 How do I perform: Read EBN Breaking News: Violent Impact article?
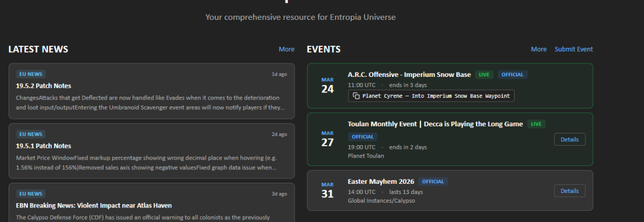94,205
